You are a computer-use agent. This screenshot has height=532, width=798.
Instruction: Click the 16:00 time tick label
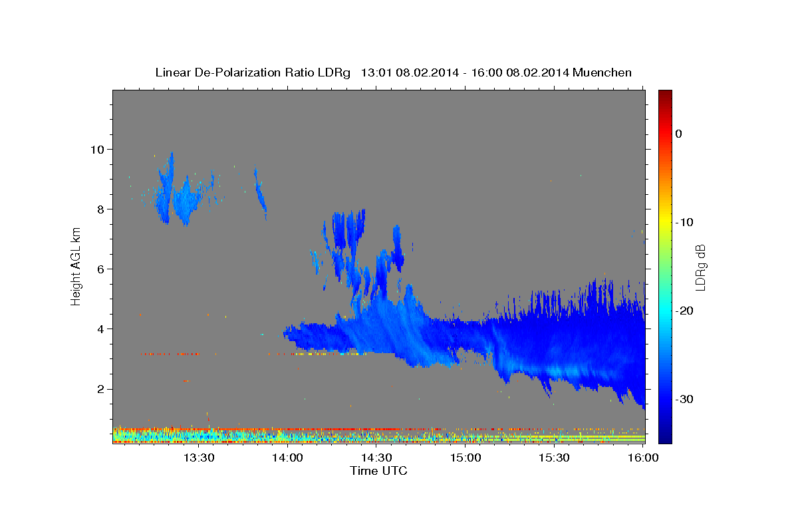click(x=644, y=458)
